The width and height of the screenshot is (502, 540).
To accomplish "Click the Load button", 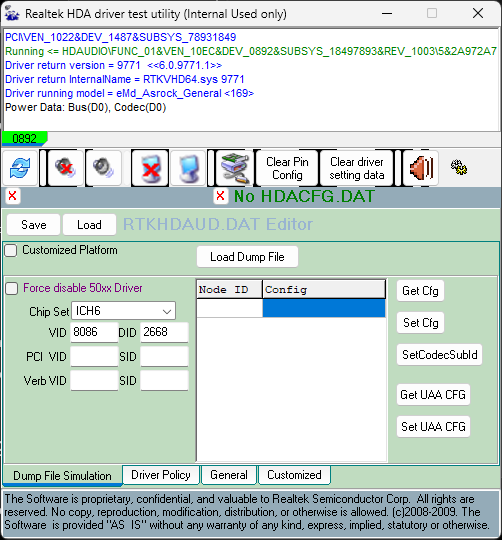I will [x=89, y=225].
